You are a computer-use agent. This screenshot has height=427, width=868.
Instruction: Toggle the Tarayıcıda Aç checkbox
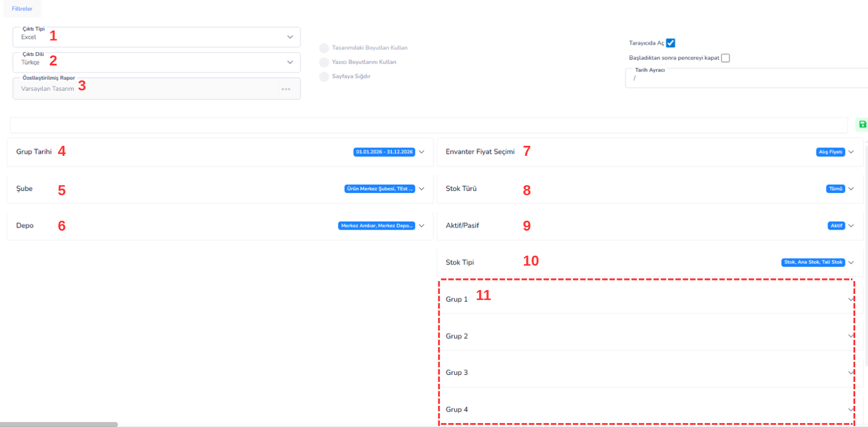(x=670, y=43)
